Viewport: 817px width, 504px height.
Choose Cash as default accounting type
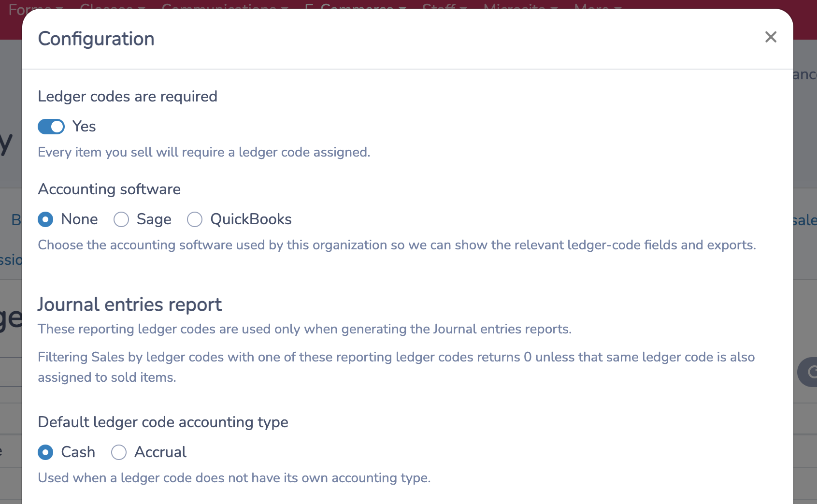point(45,452)
